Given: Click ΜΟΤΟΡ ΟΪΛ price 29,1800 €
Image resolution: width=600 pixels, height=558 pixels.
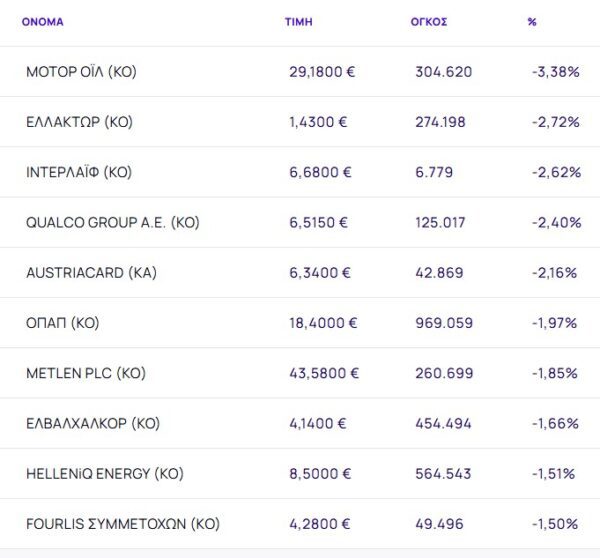Looking at the screenshot, I should 323,72.
